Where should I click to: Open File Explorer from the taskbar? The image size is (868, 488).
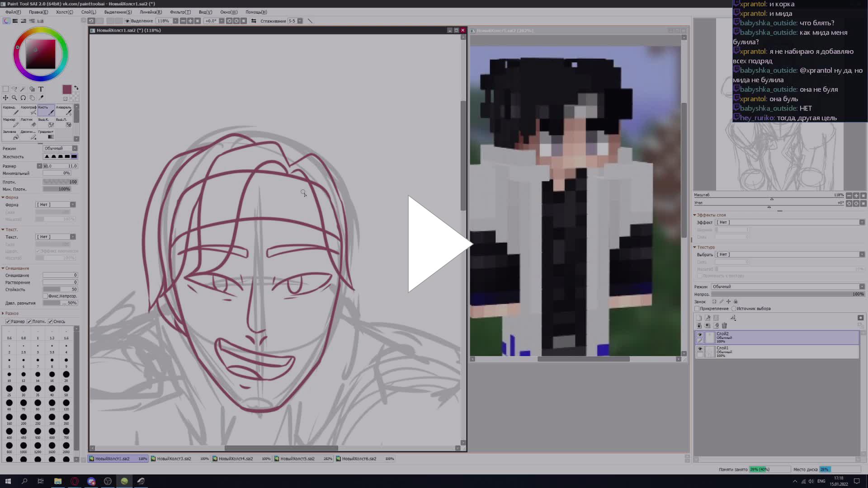(58, 481)
